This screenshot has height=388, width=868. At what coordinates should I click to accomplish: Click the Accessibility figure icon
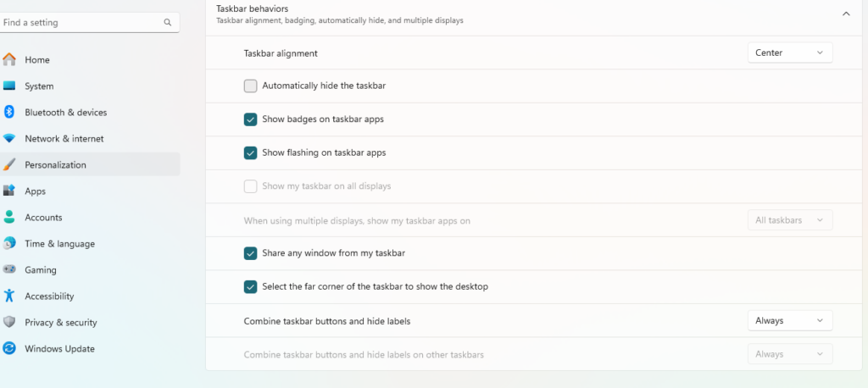pyautogui.click(x=9, y=296)
